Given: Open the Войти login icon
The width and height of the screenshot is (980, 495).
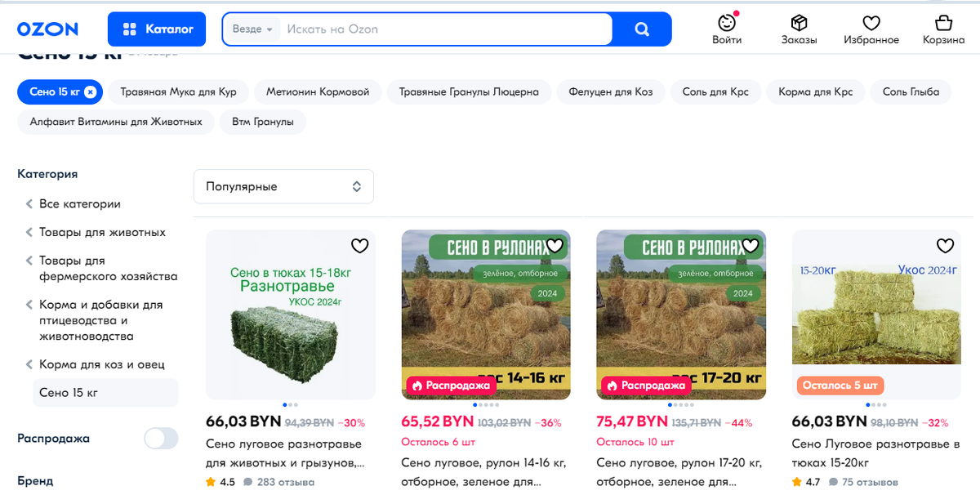Looking at the screenshot, I should (727, 23).
